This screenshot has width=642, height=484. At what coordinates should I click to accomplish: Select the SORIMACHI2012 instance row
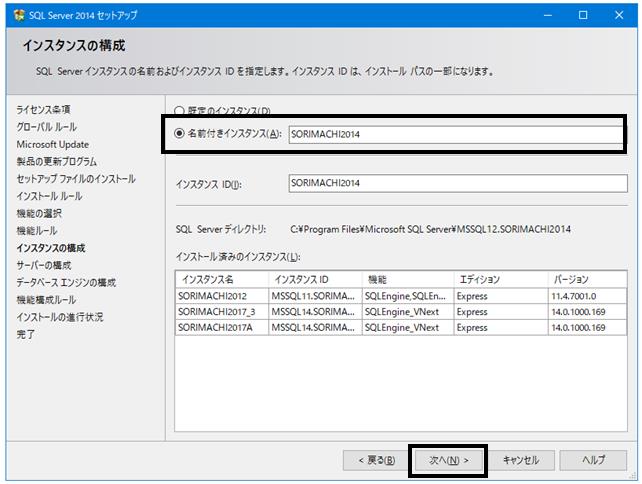(x=401, y=296)
